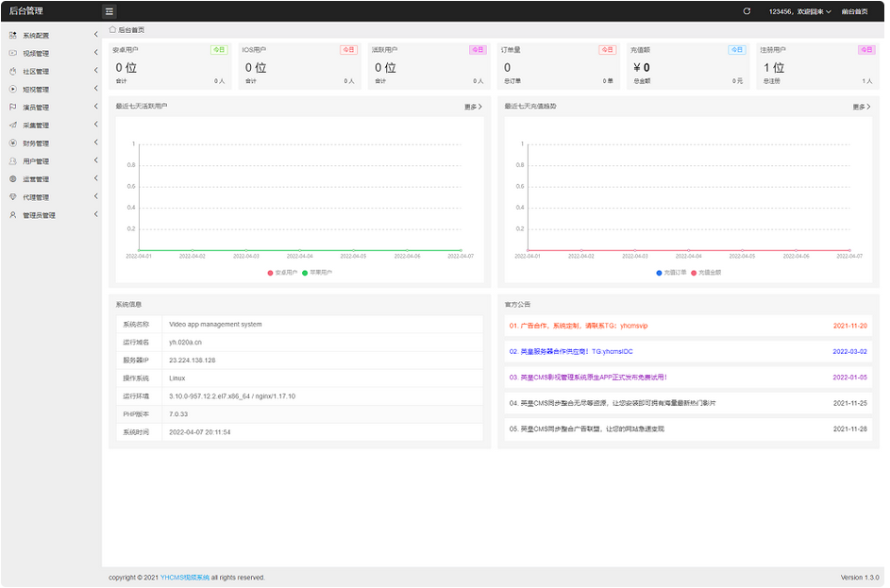This screenshot has width=890, height=588.
Task: Toggle the sidebar collapse hamburger button
Action: (x=109, y=11)
